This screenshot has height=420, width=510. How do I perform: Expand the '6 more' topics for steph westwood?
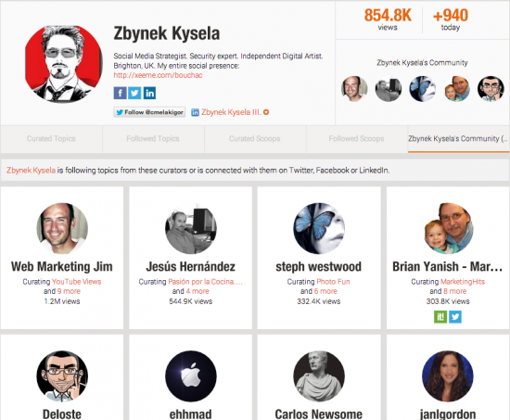click(x=325, y=291)
